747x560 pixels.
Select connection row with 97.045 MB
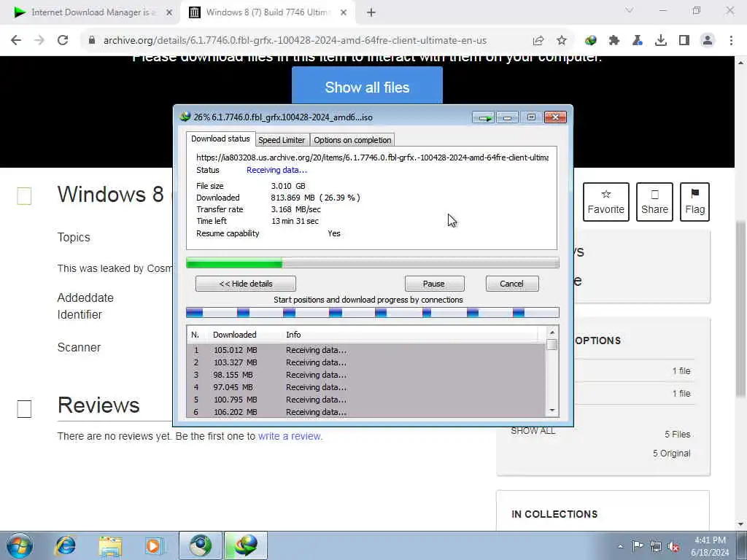[366, 387]
